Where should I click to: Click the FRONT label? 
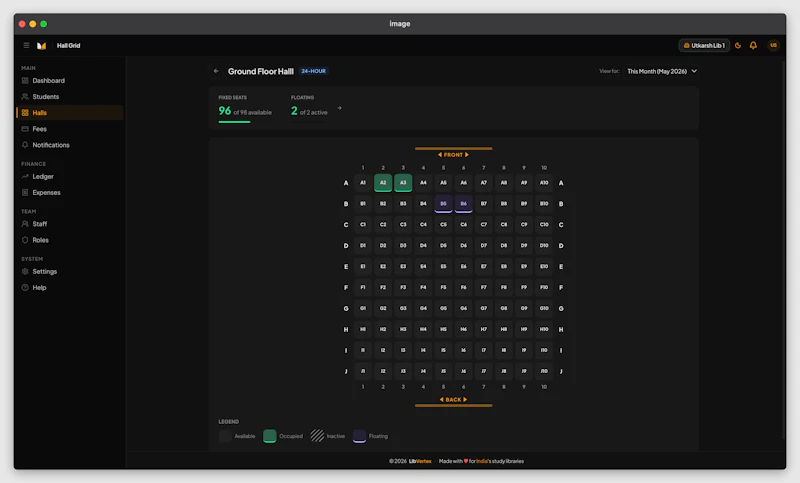pos(453,155)
